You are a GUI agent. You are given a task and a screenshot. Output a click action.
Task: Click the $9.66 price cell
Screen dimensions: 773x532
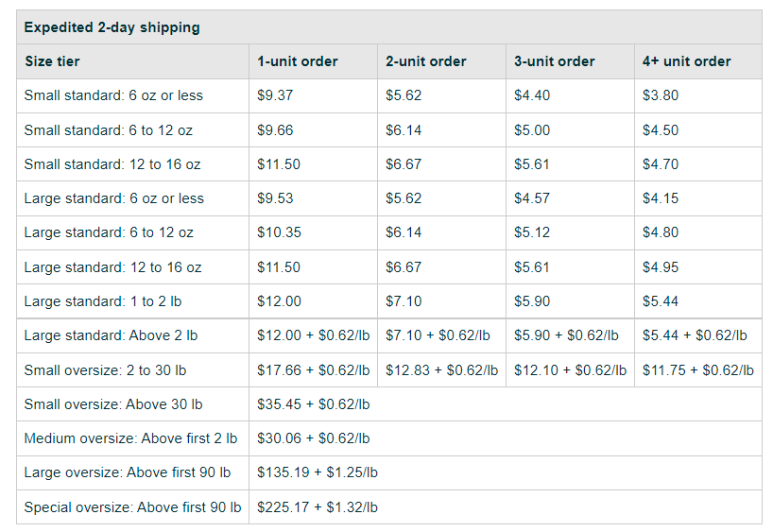pyautogui.click(x=275, y=130)
